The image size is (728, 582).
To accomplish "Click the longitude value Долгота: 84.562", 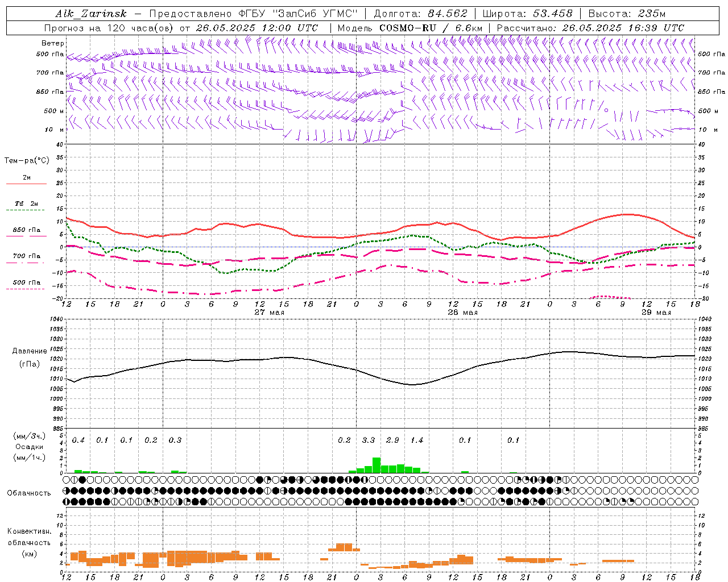I will coord(420,14).
